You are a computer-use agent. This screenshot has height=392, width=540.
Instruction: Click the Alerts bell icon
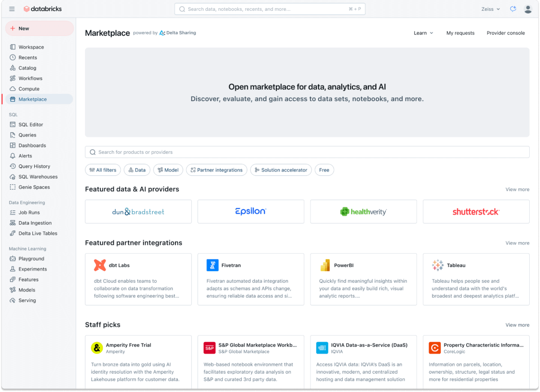coord(13,156)
